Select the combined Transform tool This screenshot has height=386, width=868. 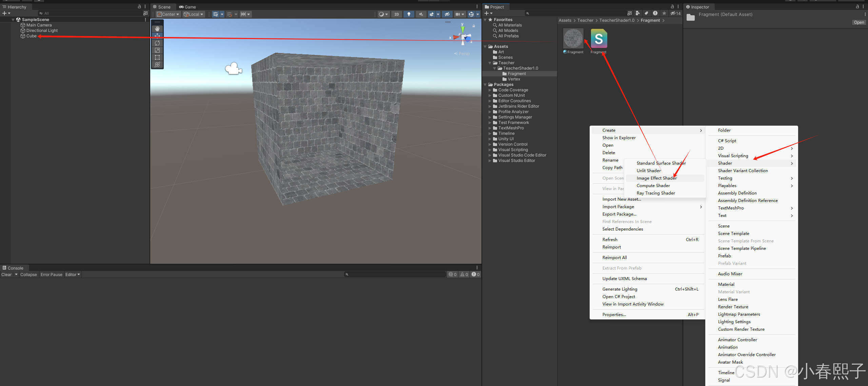click(x=157, y=65)
